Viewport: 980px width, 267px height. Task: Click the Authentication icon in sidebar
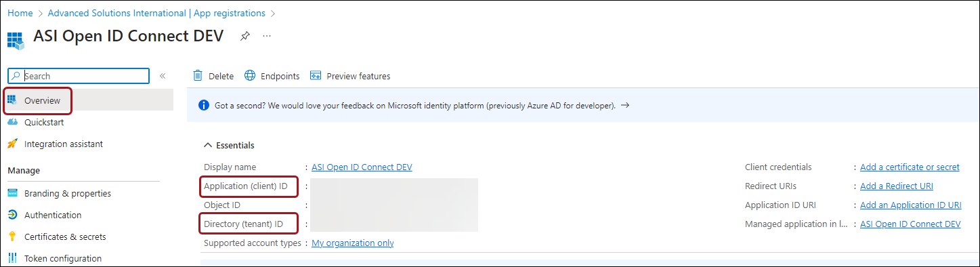[x=12, y=215]
